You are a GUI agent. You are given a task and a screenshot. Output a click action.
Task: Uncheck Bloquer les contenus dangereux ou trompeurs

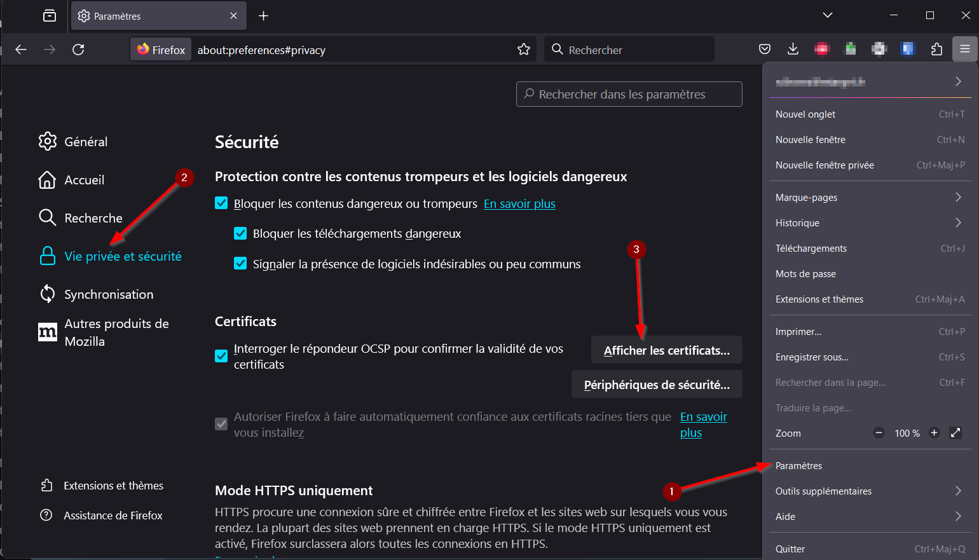pos(221,203)
